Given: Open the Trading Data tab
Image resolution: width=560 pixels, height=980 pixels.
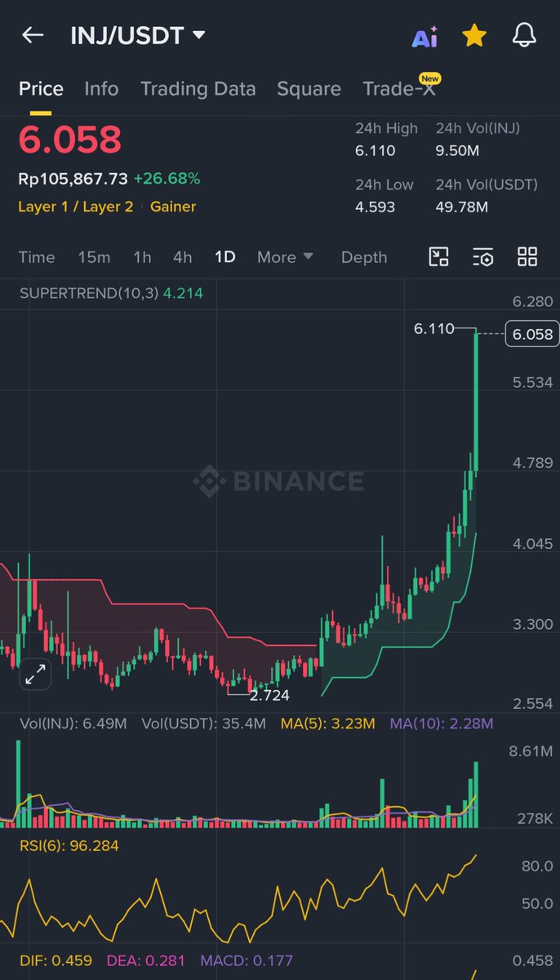Looking at the screenshot, I should click(x=198, y=88).
